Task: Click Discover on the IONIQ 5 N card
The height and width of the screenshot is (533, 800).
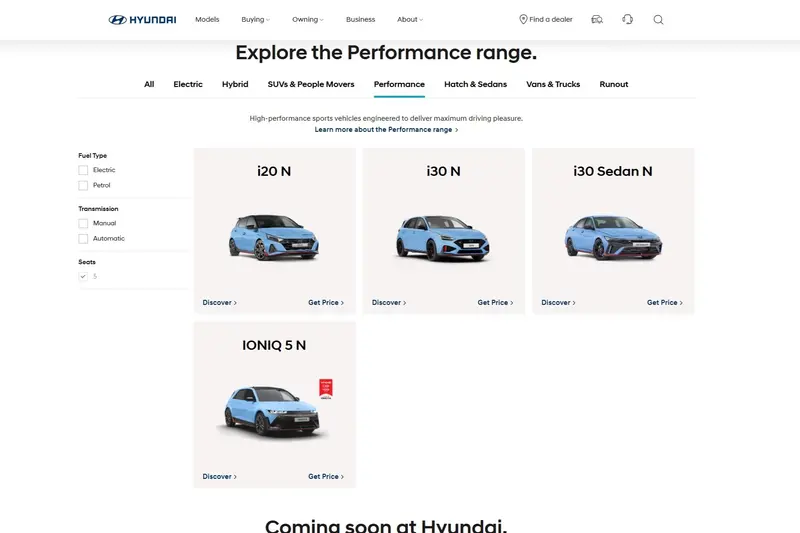Action: [x=219, y=476]
